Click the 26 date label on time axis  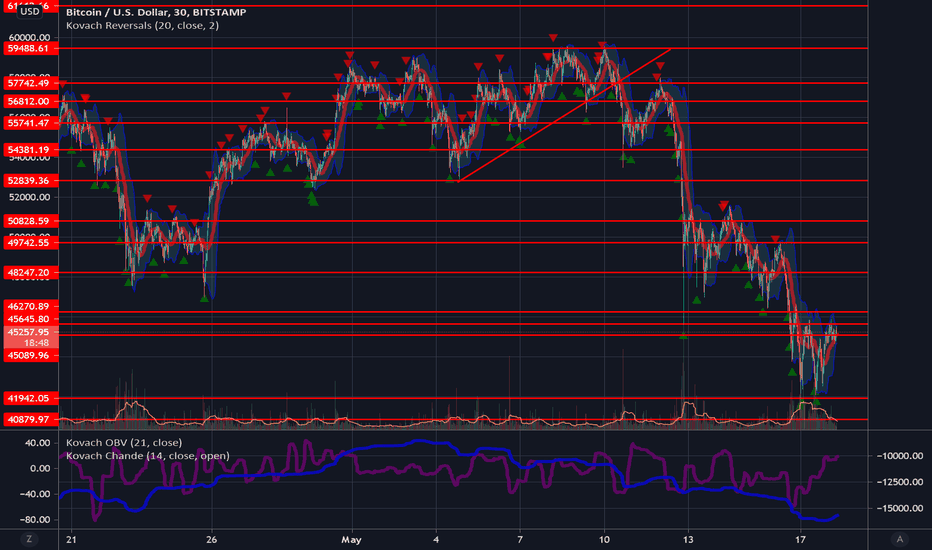tap(212, 540)
